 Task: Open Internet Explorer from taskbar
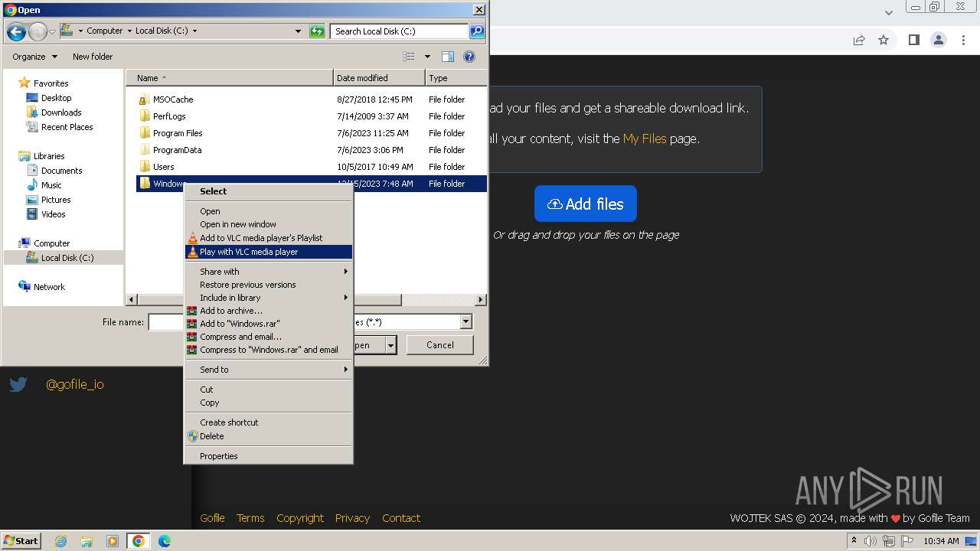[61, 541]
